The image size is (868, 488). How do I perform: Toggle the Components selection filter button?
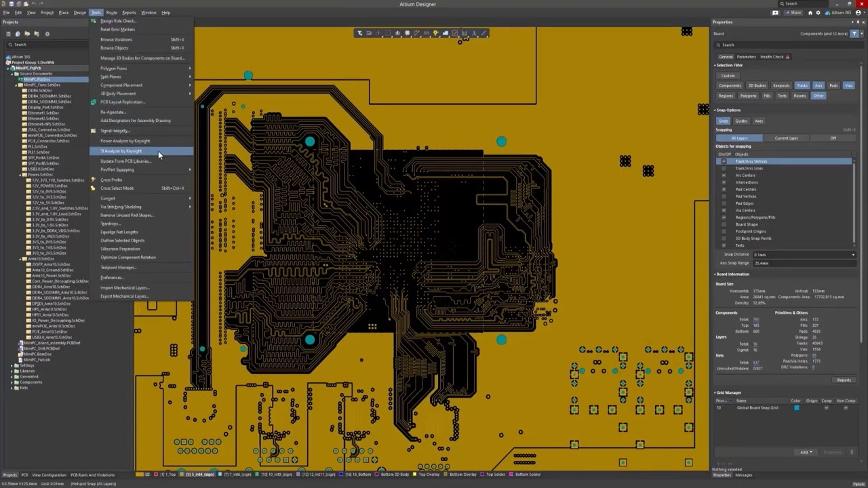[x=730, y=85]
